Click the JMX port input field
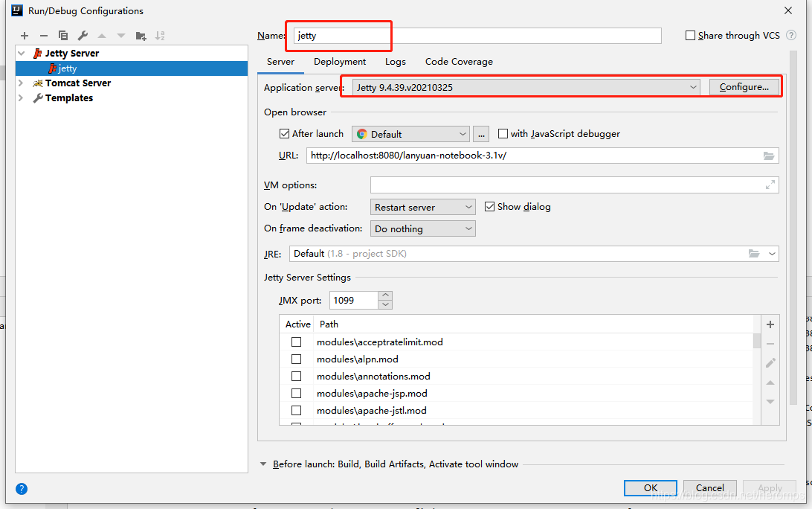 coord(354,301)
